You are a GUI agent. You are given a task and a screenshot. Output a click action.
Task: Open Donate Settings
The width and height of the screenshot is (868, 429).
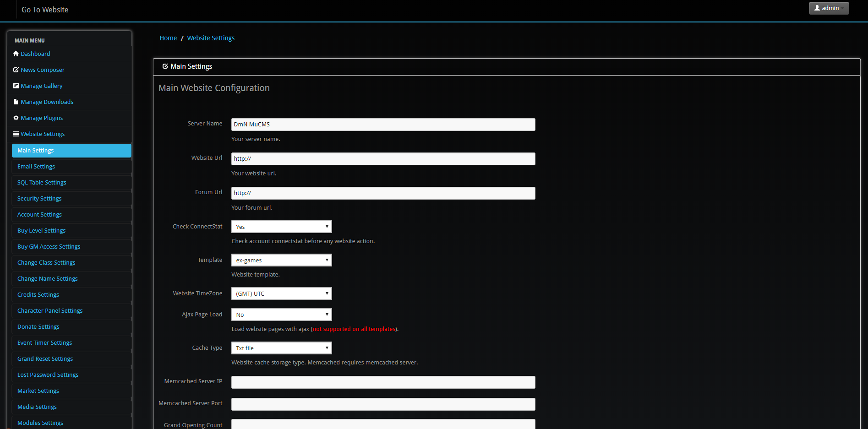pos(71,327)
